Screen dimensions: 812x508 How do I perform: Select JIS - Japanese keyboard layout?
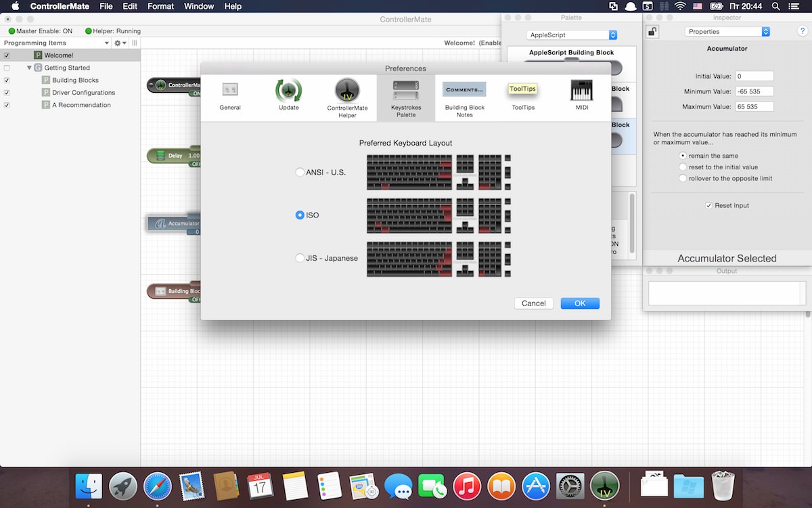[300, 258]
